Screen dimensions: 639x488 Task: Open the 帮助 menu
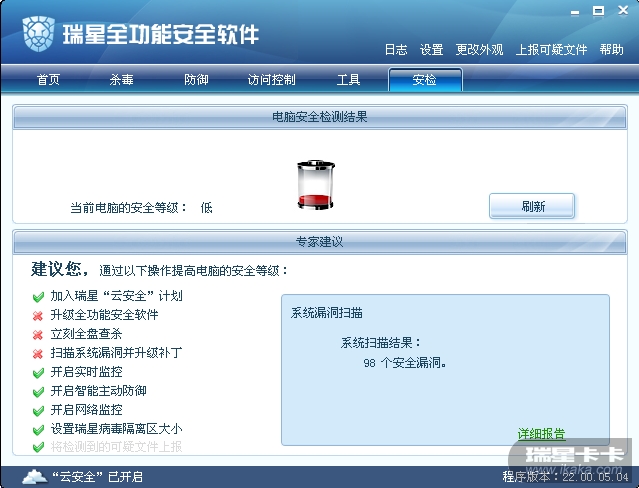(x=612, y=50)
